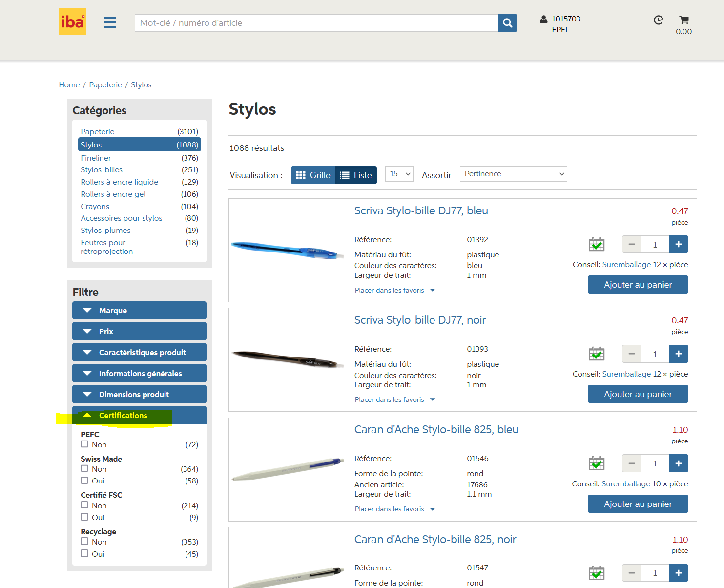724x588 pixels.
Task: Add Scriva DJ77 bleu to cart
Action: point(638,285)
